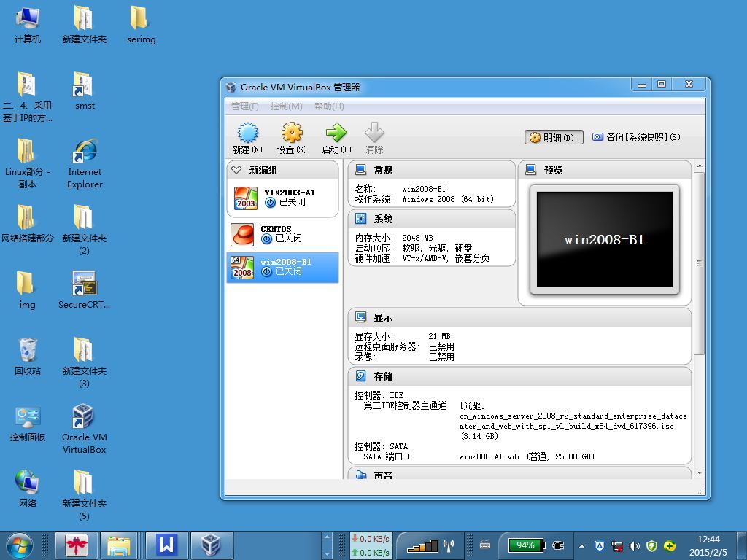Click the volume speaker tray icon
This screenshot has height=560, width=747.
[634, 545]
